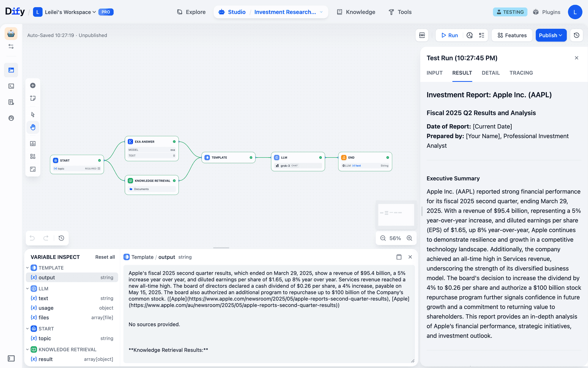Image resolution: width=588 pixels, height=368 pixels.
Task: Collapse the left sidebar with the panel toggle
Action: [11, 359]
